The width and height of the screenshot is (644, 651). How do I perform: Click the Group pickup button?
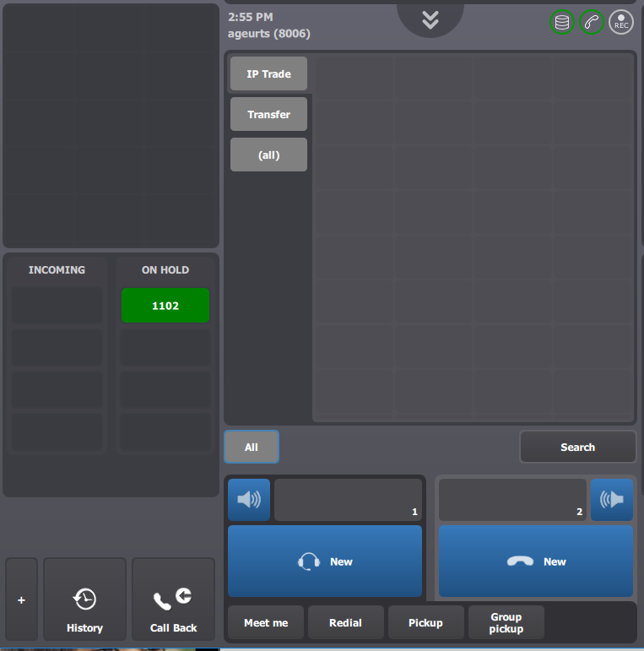pyautogui.click(x=506, y=623)
